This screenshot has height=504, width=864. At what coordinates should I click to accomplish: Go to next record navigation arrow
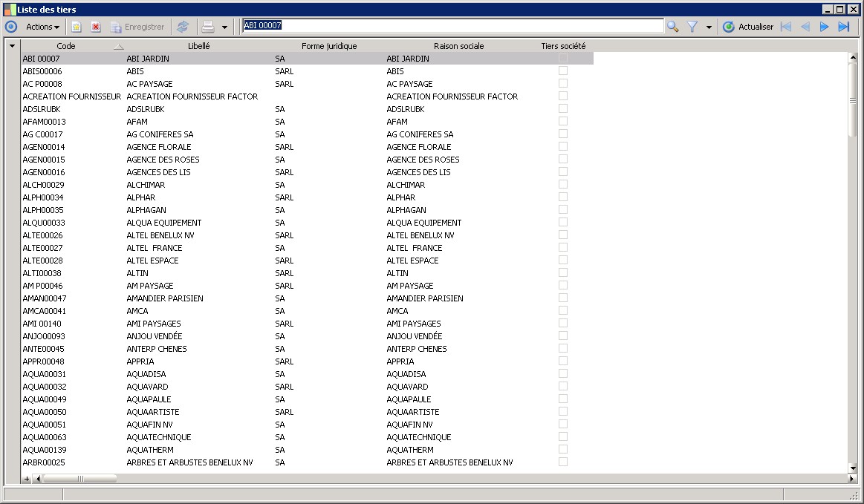pyautogui.click(x=825, y=27)
